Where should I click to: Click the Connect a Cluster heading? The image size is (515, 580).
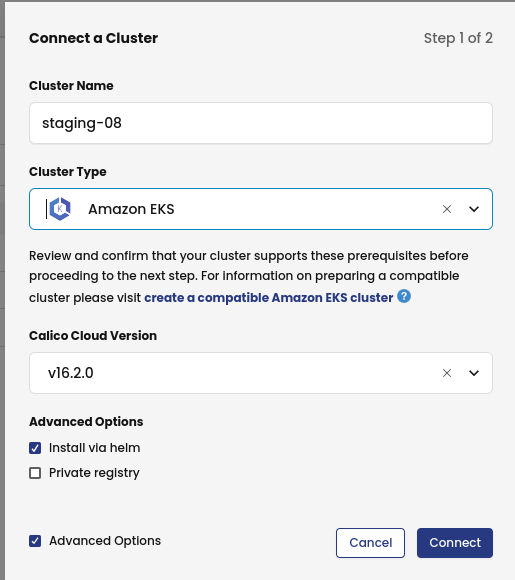(94, 38)
